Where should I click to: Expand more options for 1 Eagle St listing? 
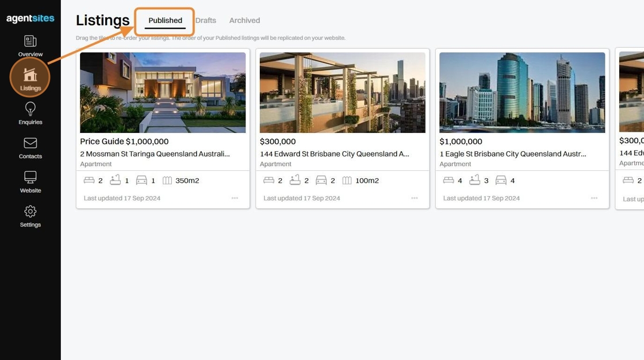(594, 198)
